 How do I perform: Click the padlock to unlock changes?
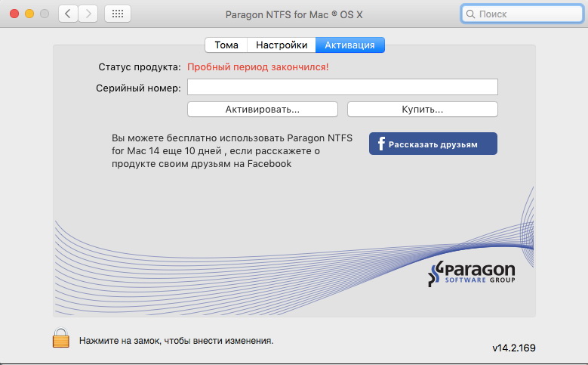61,339
